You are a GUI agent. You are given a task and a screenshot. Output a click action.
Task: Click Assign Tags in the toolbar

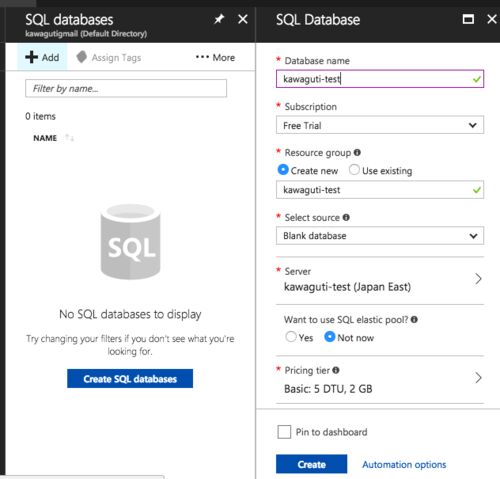coord(109,57)
